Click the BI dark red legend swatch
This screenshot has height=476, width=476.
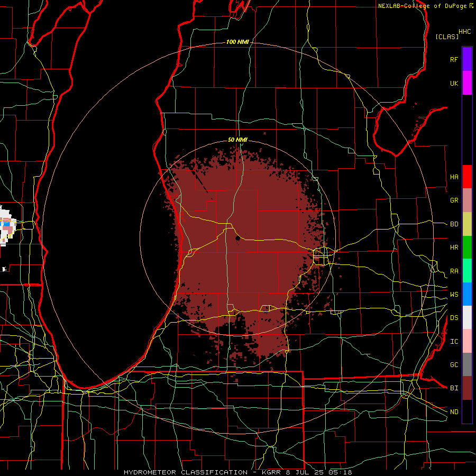467,388
